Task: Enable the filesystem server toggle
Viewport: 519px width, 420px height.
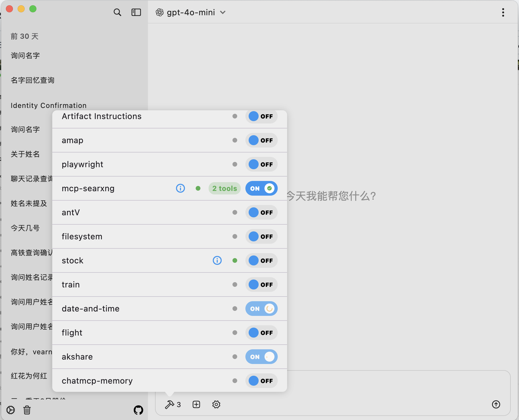Action: (x=262, y=236)
